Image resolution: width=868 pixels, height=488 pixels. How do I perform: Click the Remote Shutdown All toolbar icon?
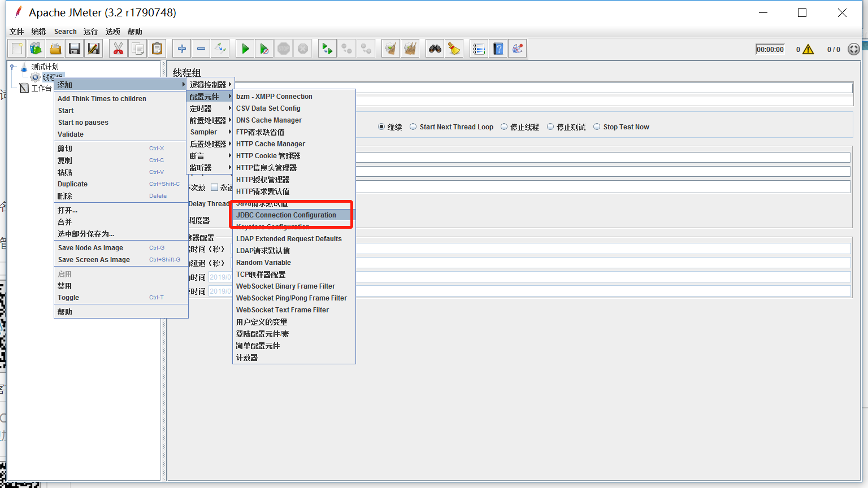[366, 49]
